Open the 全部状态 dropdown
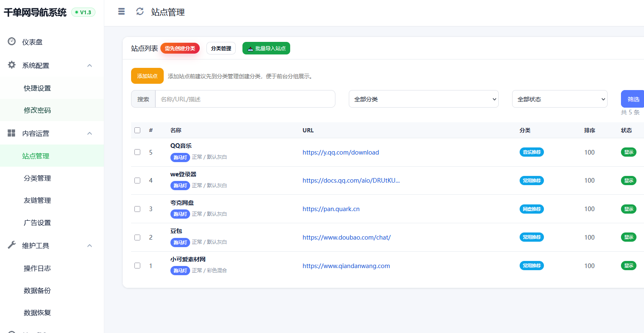The image size is (644, 333). pyautogui.click(x=560, y=99)
